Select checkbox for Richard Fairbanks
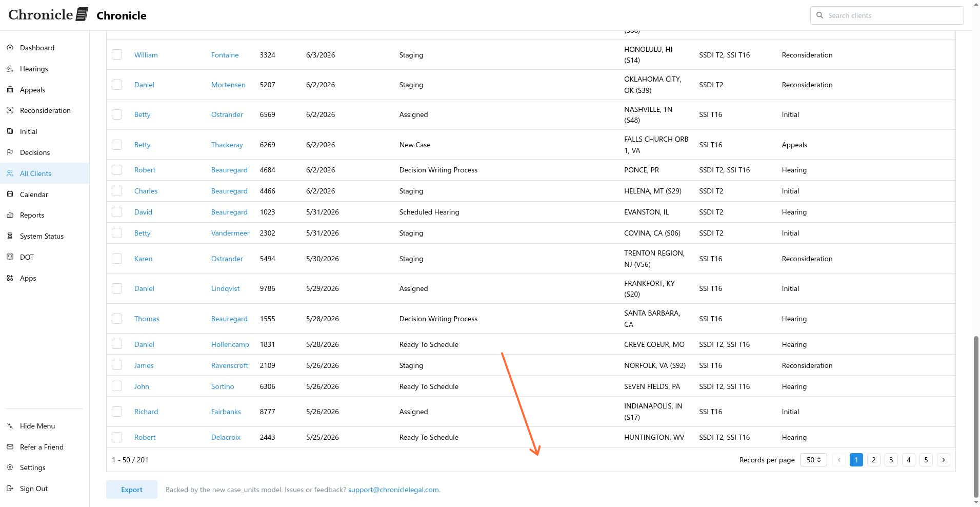The height and width of the screenshot is (507, 980). pyautogui.click(x=117, y=412)
